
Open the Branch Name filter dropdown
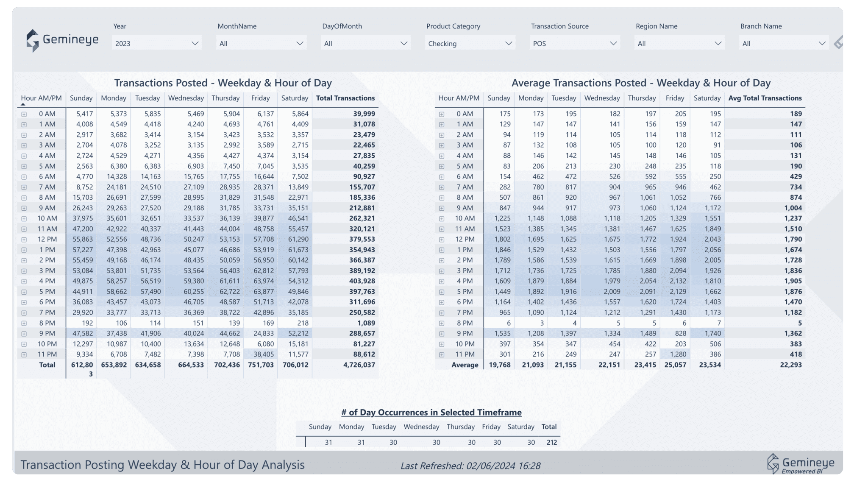(784, 43)
